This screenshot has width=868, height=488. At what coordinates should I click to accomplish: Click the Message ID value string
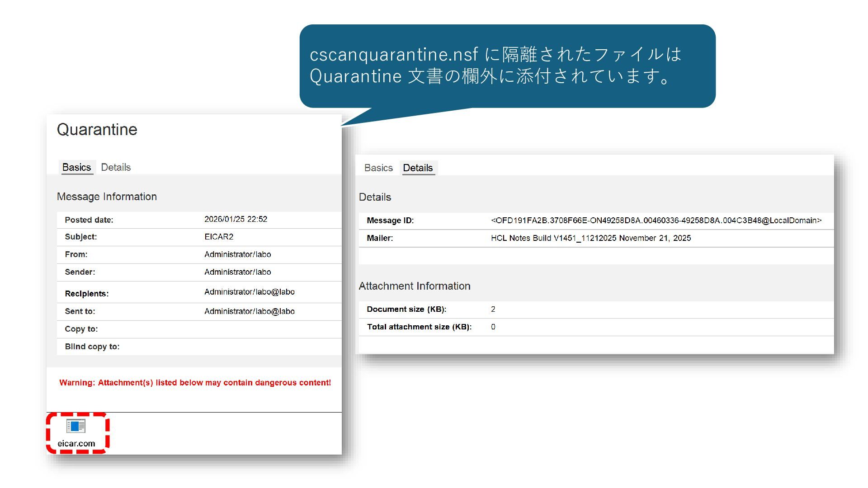[x=656, y=221]
